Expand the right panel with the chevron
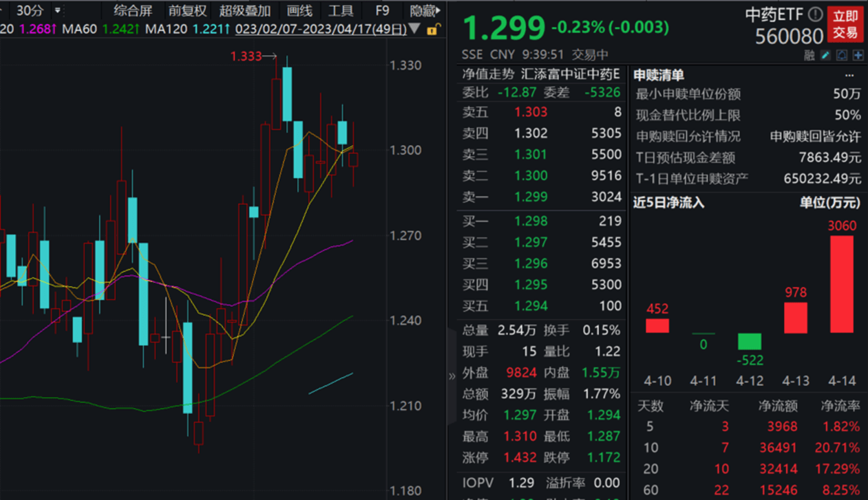Screen dimensions: 868x500 pos(451,375)
